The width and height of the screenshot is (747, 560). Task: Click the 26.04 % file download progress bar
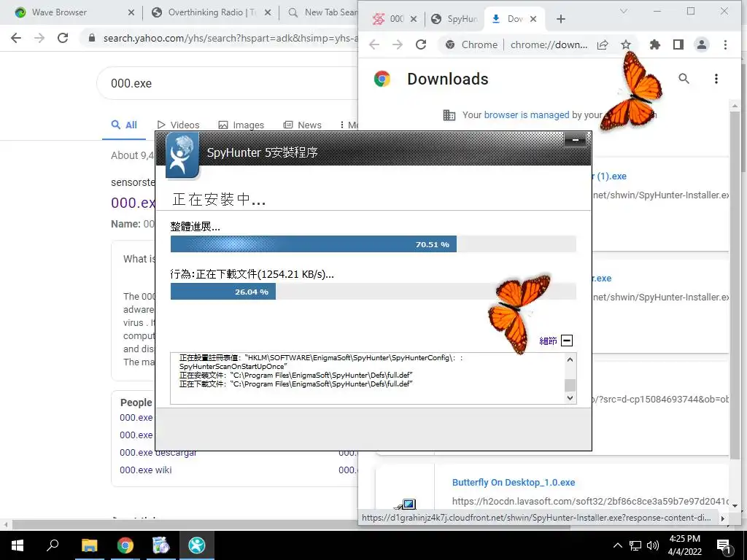pos(373,292)
